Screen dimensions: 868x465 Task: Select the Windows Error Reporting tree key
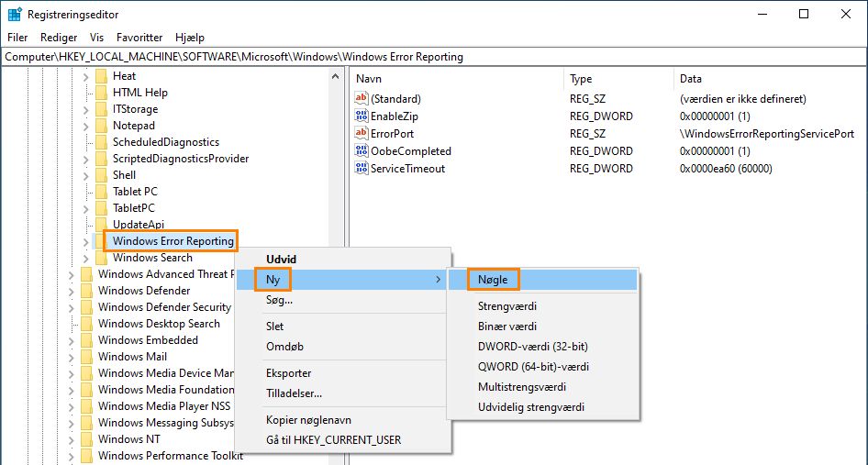click(172, 241)
